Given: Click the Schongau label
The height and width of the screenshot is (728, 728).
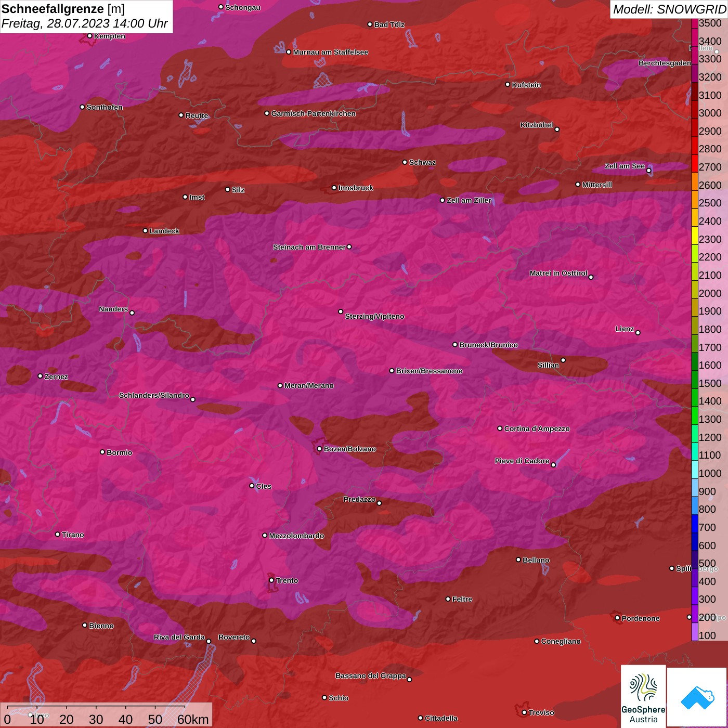Looking at the screenshot, I should click(242, 7).
